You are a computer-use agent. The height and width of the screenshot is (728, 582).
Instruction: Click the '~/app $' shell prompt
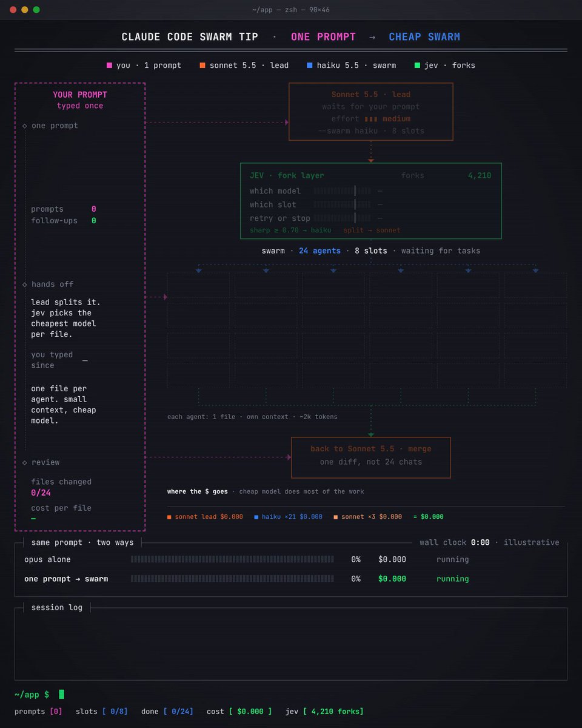click(x=32, y=694)
